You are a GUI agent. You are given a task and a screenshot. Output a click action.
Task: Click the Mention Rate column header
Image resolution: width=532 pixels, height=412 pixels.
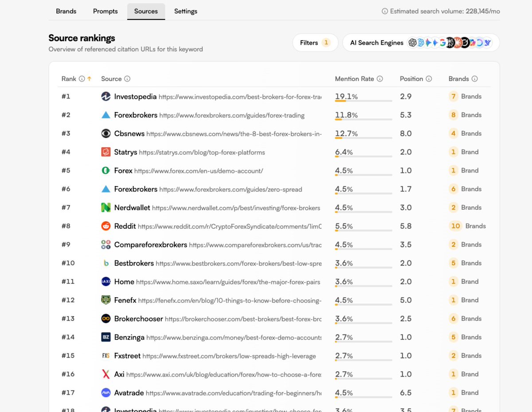(355, 79)
